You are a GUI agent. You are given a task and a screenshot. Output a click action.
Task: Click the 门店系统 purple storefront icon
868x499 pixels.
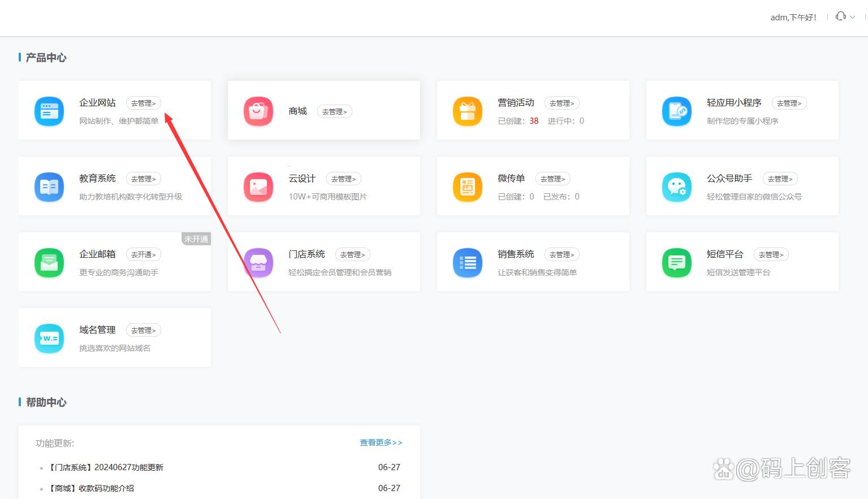(x=258, y=263)
